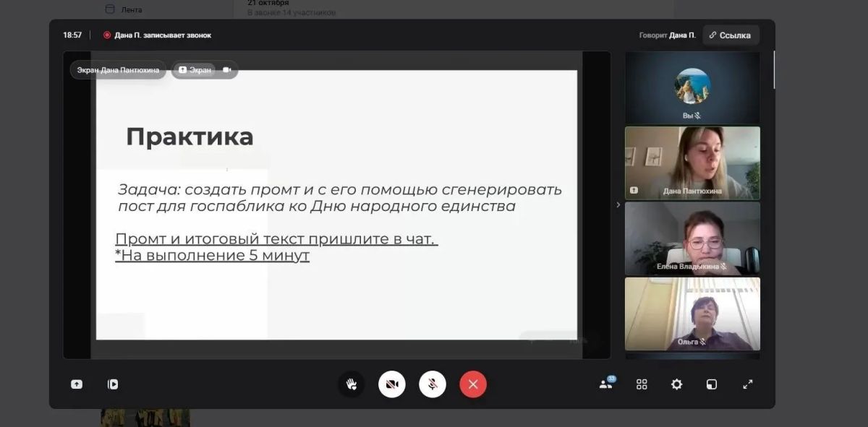The image size is (868, 427).
Task: Toggle the camera on/off button
Action: 392,384
